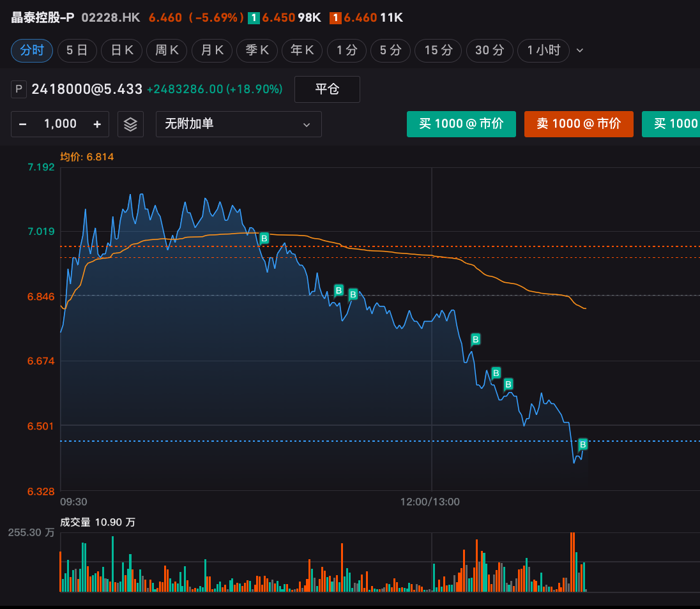Click the first B buy marker near 7.019
The height and width of the screenshot is (609, 700).
click(264, 238)
